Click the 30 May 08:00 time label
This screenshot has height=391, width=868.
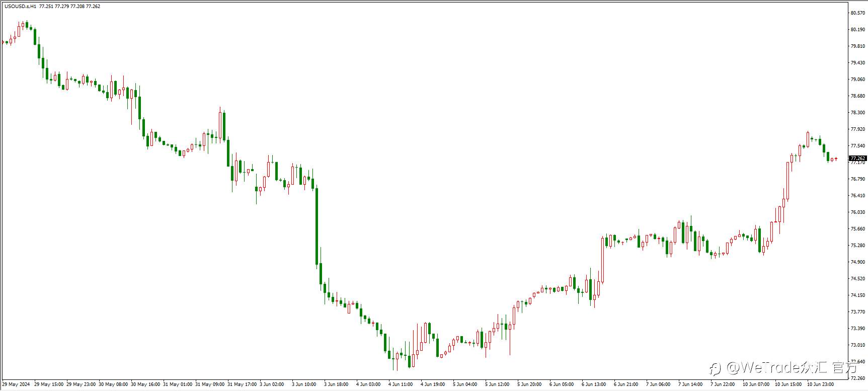(x=113, y=384)
